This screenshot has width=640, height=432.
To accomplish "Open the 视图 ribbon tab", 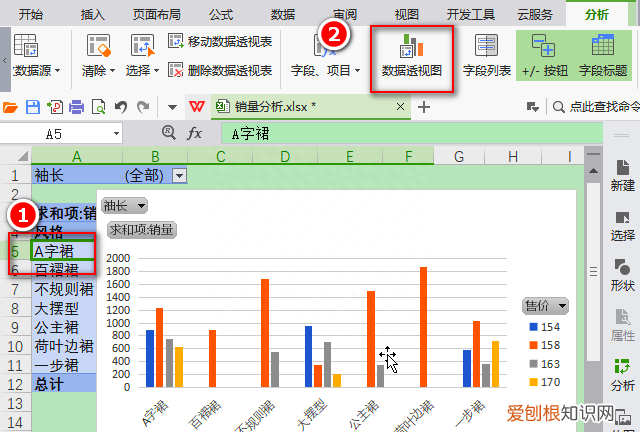I will coord(407,15).
